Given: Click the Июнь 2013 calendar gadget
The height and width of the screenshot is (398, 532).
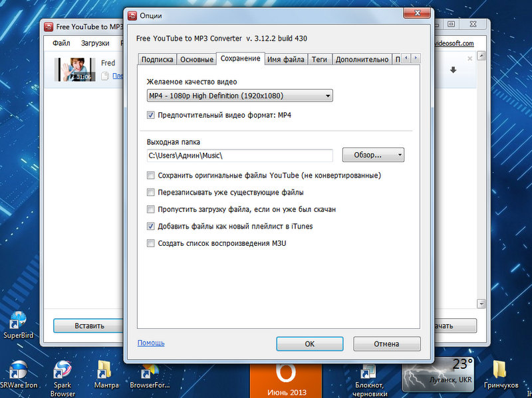Looking at the screenshot, I should tap(286, 380).
